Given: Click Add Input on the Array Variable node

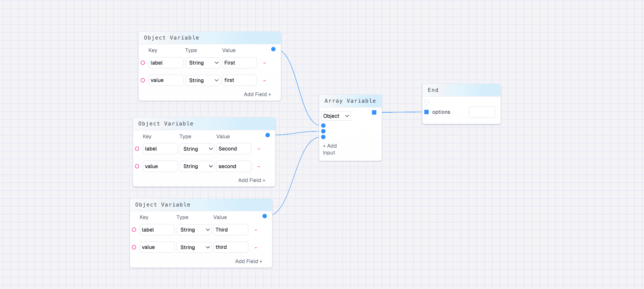Looking at the screenshot, I should (330, 149).
